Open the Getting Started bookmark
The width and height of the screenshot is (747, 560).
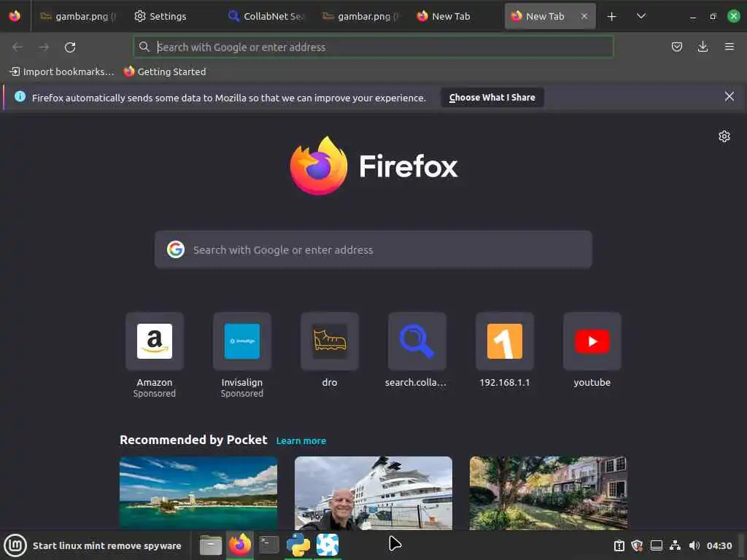[165, 72]
